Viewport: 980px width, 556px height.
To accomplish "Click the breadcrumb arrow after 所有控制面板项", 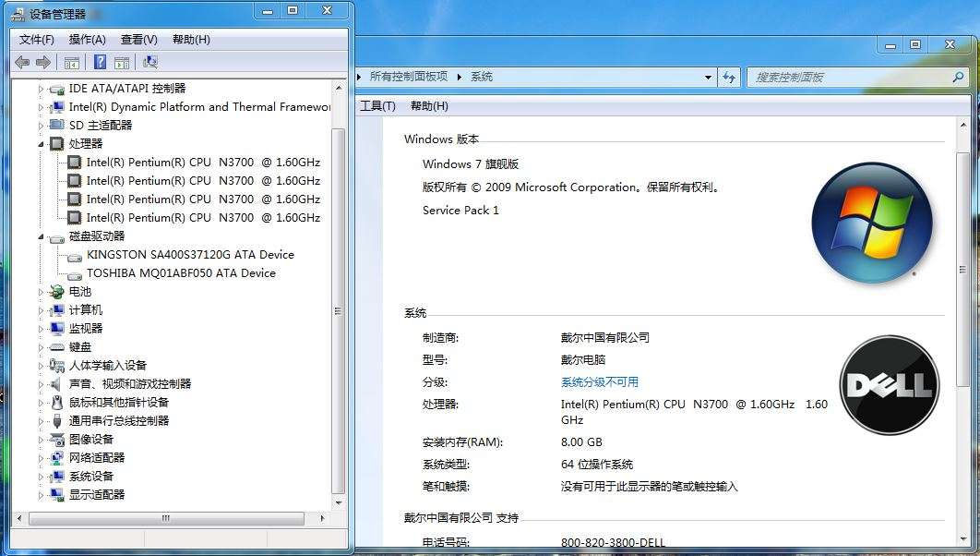I will (460, 77).
